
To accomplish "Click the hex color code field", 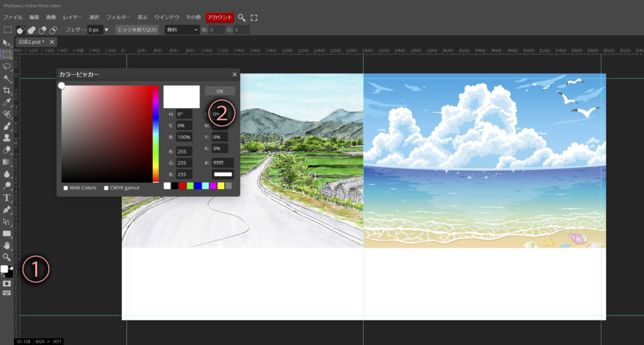I will coord(223,163).
